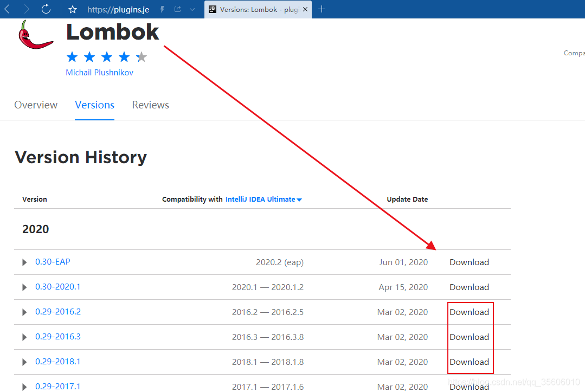Click the date Jun 01, 2020
The image size is (585, 392).
pyautogui.click(x=403, y=262)
